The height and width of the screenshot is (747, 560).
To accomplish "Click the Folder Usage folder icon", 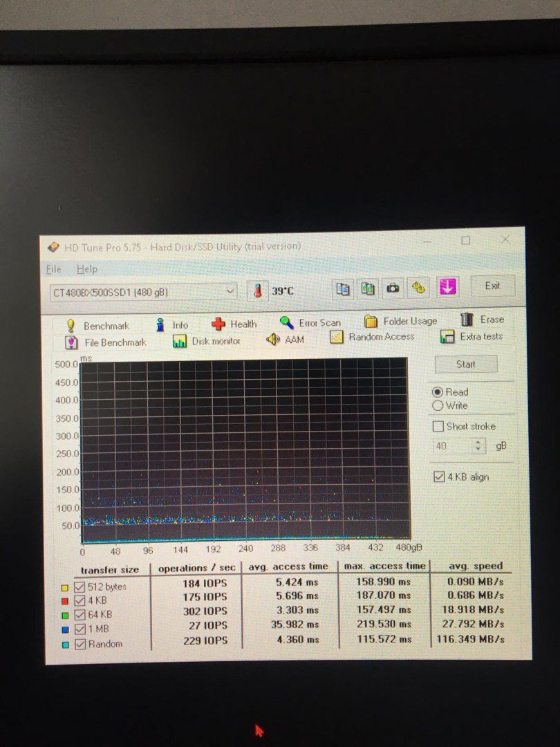I will coord(371,322).
